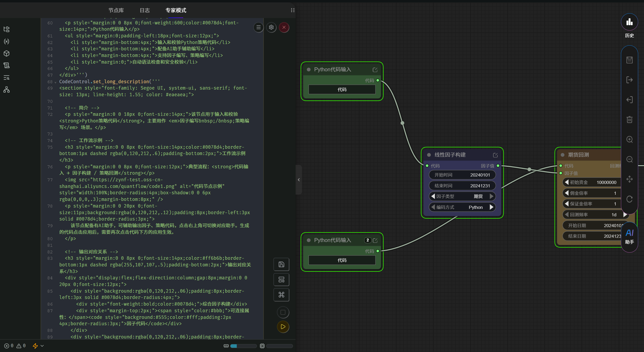Click the save disk icon in editor
The width and height of the screenshot is (644, 352).
tap(281, 264)
